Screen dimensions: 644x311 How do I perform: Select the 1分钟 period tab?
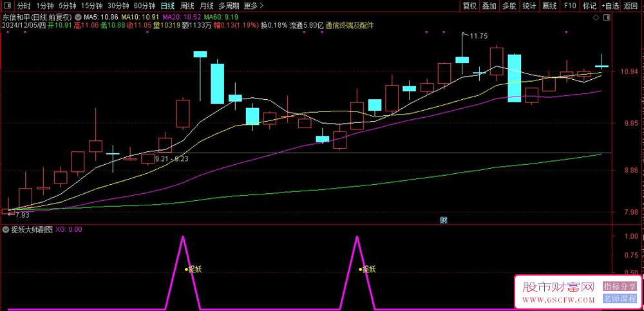pos(45,6)
